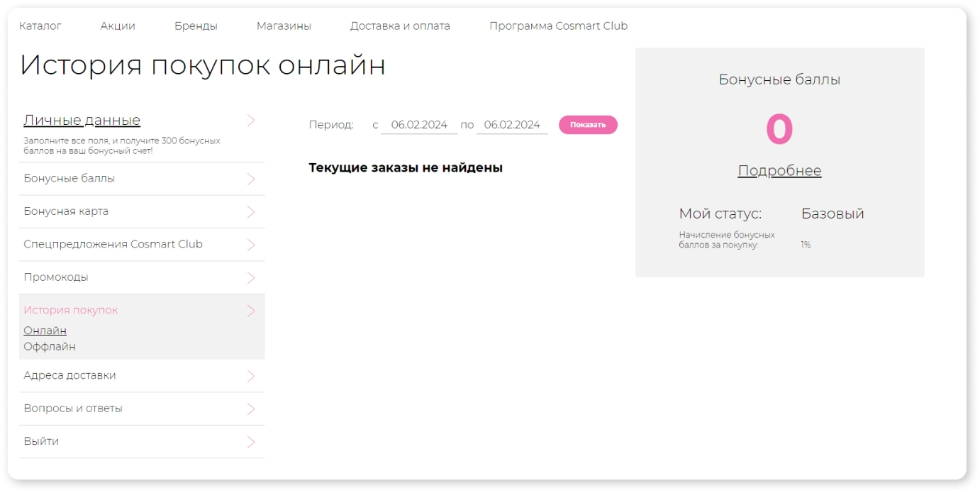
Task: Click the Период label
Action: point(331,125)
